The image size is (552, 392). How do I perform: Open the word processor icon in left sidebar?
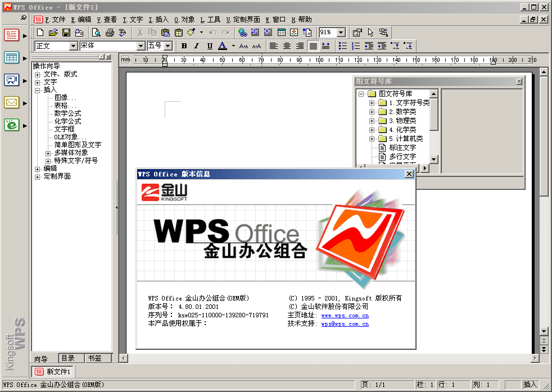(x=11, y=35)
